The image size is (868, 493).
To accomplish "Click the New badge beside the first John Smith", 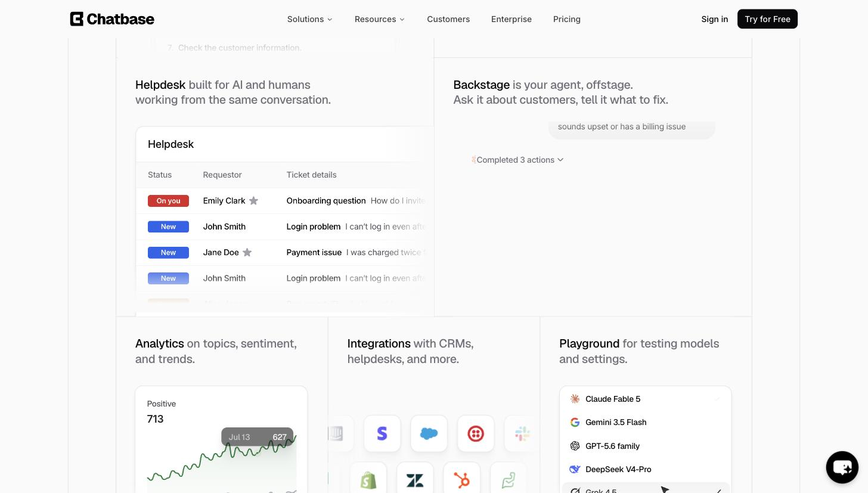I will pyautogui.click(x=168, y=227).
